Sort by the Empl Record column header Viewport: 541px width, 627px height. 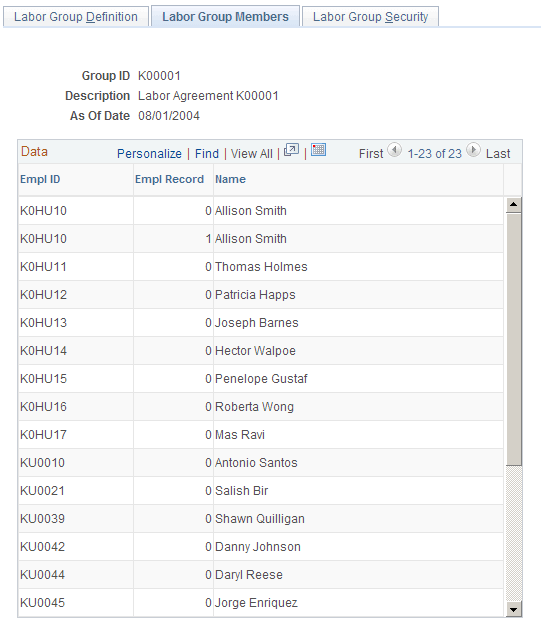pyautogui.click(x=170, y=179)
